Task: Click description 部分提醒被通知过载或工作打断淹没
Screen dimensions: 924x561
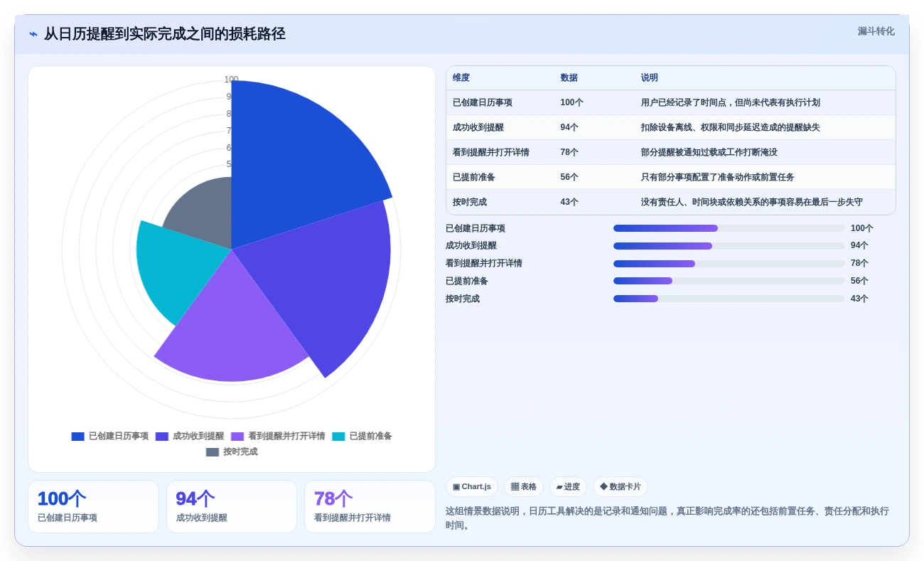Action: click(709, 152)
